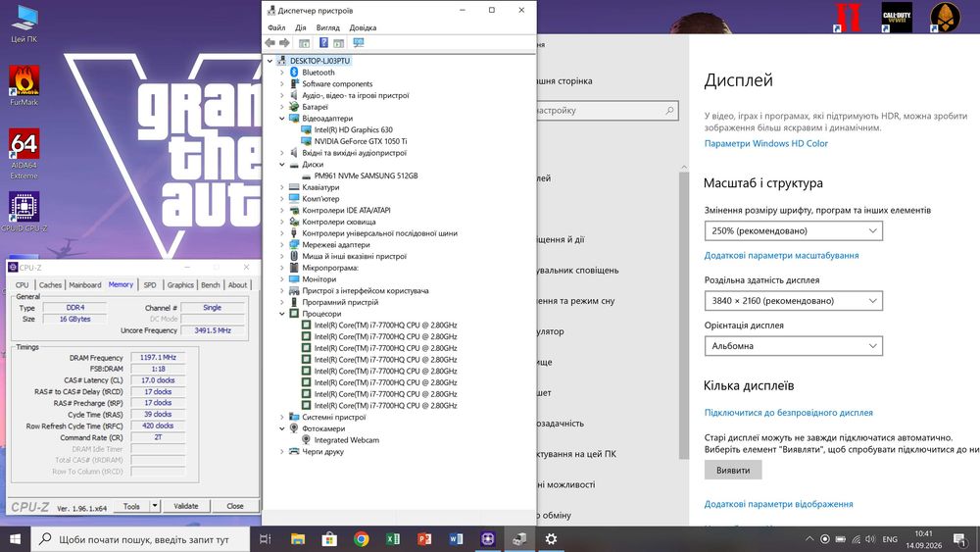This screenshot has height=552, width=980.
Task: Open the Вигляд menu in Device Manager
Action: tap(328, 27)
